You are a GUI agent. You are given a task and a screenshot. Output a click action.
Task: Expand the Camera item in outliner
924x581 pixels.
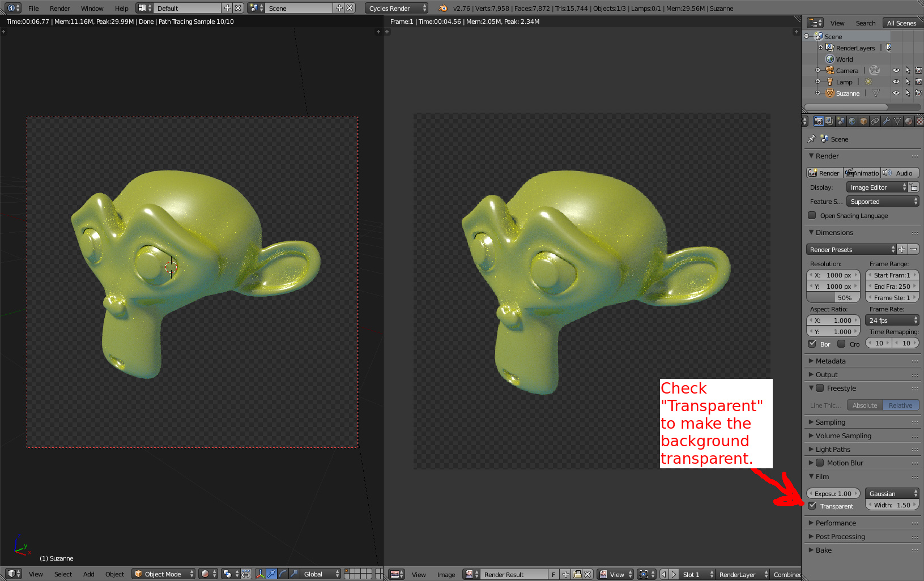pyautogui.click(x=817, y=71)
